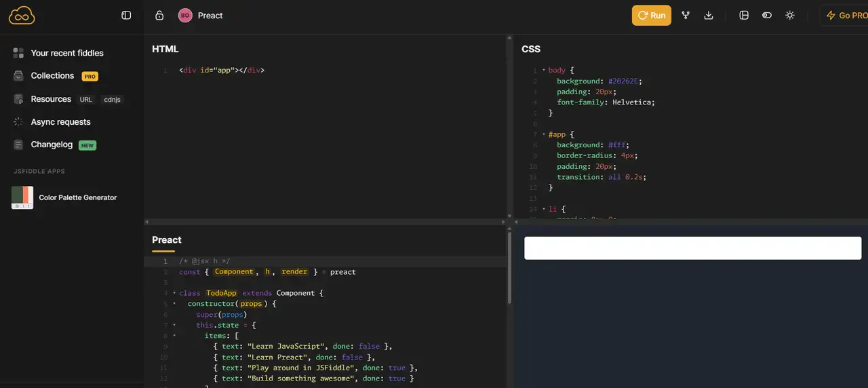Fold the #app CSS rule arrow
Image resolution: width=868 pixels, height=388 pixels.
pos(544,134)
